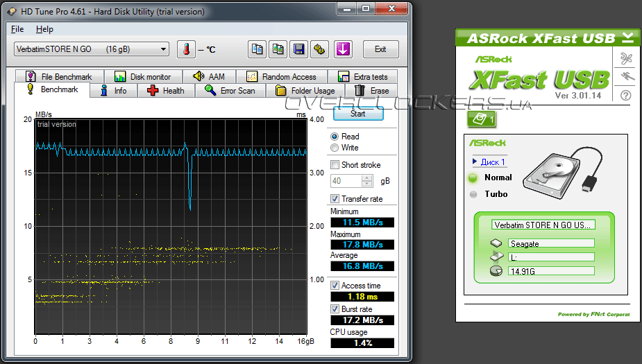
Task: Copy results to clipboard as text
Action: pos(257,49)
